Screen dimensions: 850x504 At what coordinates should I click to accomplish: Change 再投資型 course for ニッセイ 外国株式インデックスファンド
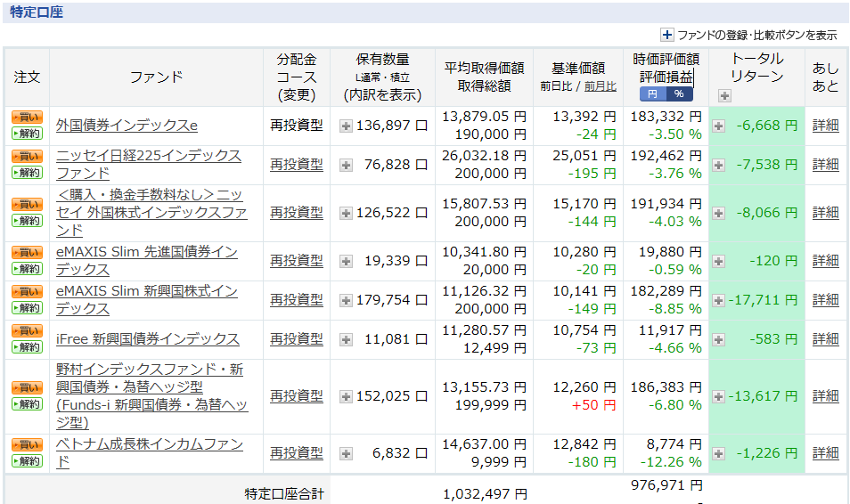297,213
